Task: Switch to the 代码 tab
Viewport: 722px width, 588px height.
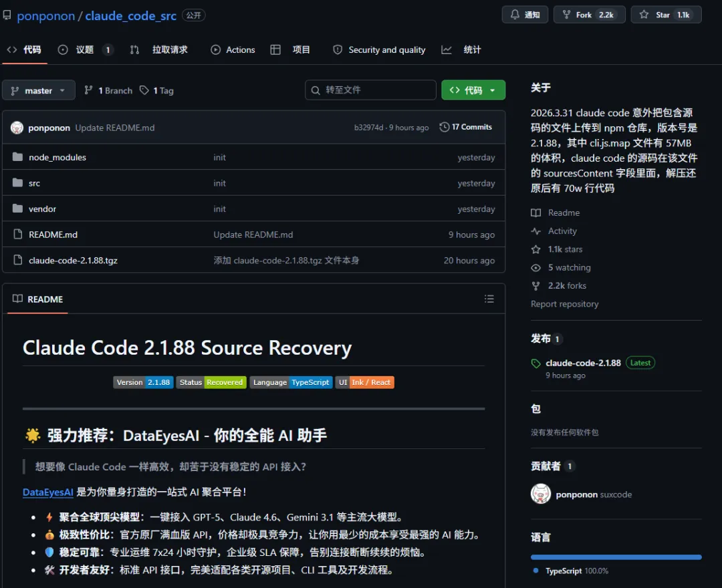Action: 25,49
